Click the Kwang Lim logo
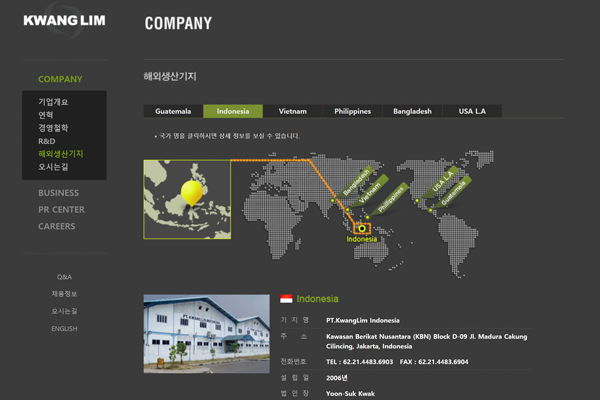 tap(64, 20)
